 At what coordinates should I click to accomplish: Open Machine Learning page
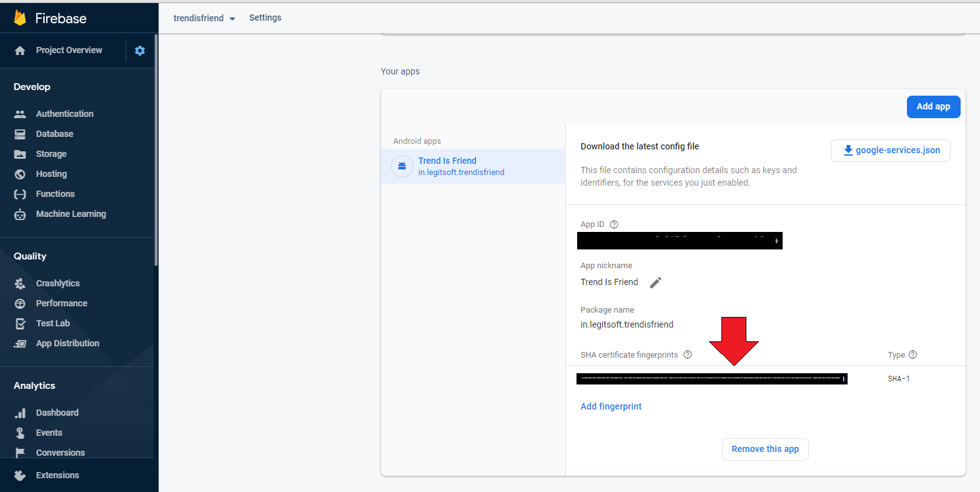(71, 214)
